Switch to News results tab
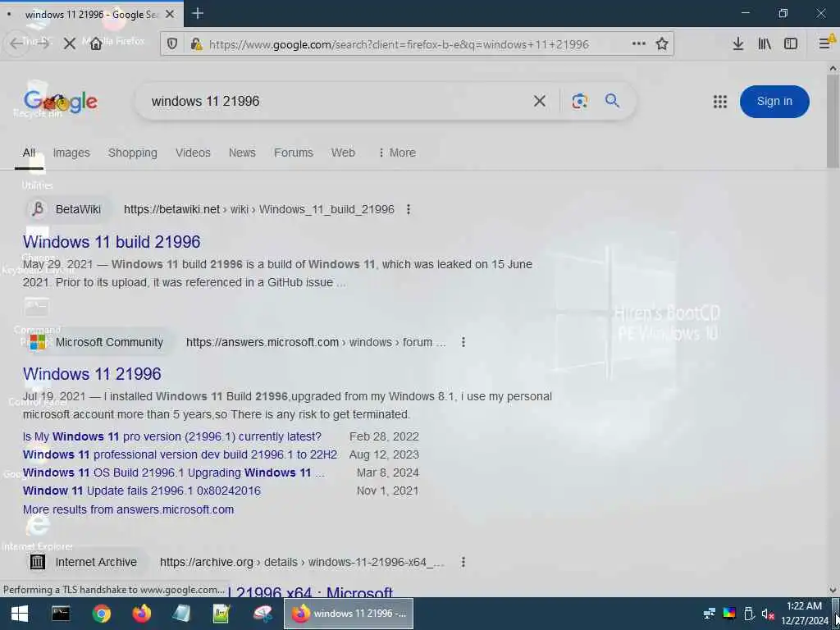This screenshot has height=630, width=840. click(x=242, y=153)
